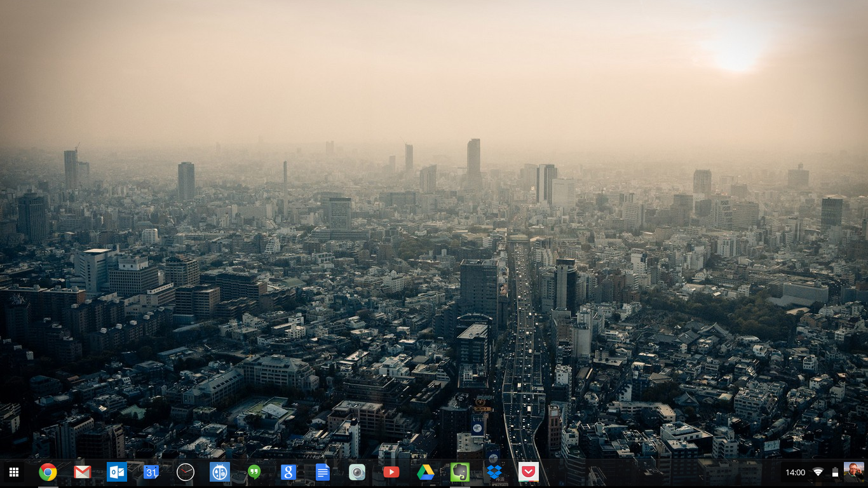The height and width of the screenshot is (488, 868).
Task: Open Gmail from the shelf
Action: [82, 472]
